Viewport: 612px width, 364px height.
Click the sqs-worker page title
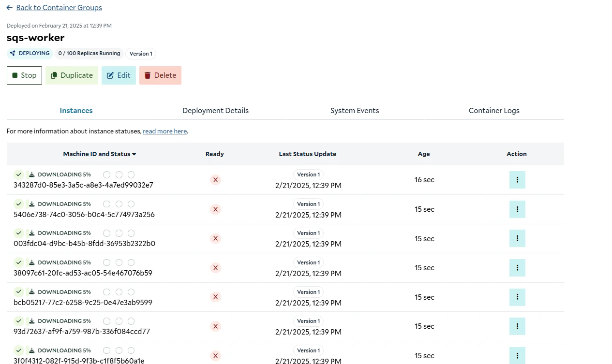click(x=35, y=38)
